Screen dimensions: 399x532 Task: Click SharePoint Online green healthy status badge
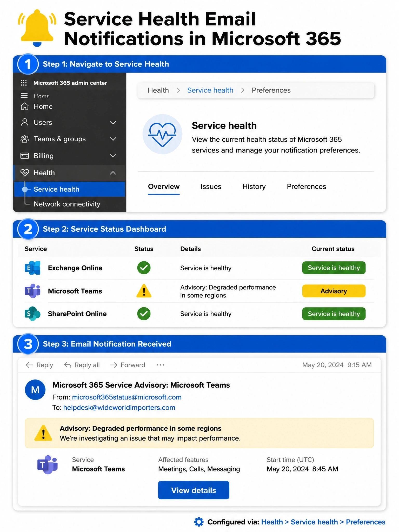click(x=334, y=314)
